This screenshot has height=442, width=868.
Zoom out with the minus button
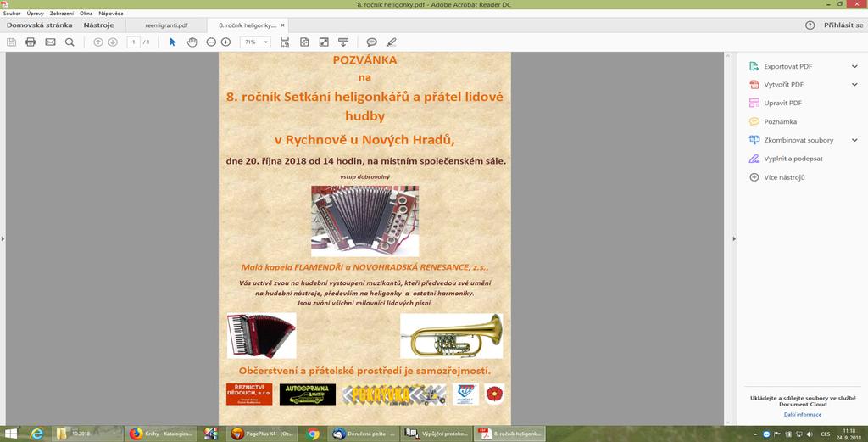(211, 42)
